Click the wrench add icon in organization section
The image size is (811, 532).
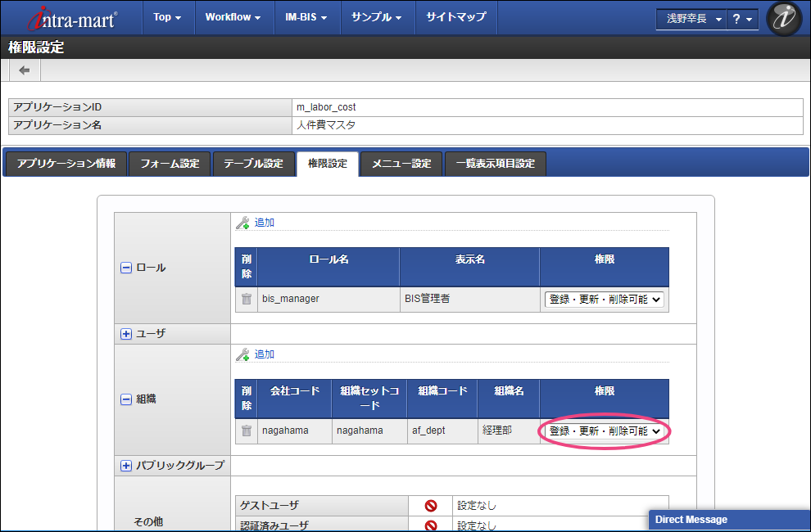pyautogui.click(x=242, y=354)
